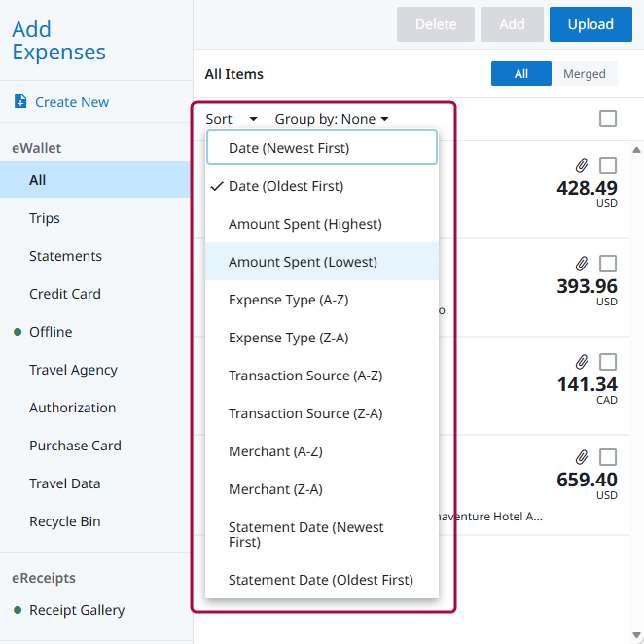This screenshot has height=644, width=644.
Task: Sort by Merchant (A-Z)
Action: coord(322,451)
